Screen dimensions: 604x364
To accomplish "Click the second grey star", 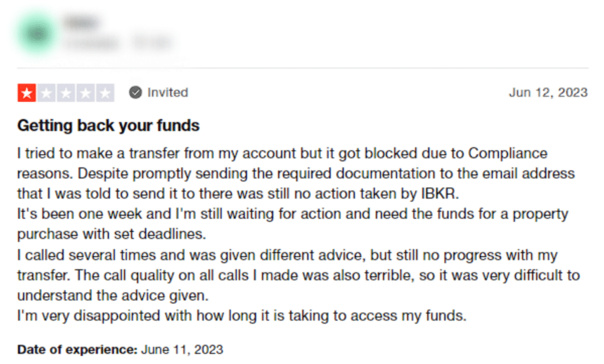I will [x=47, y=93].
